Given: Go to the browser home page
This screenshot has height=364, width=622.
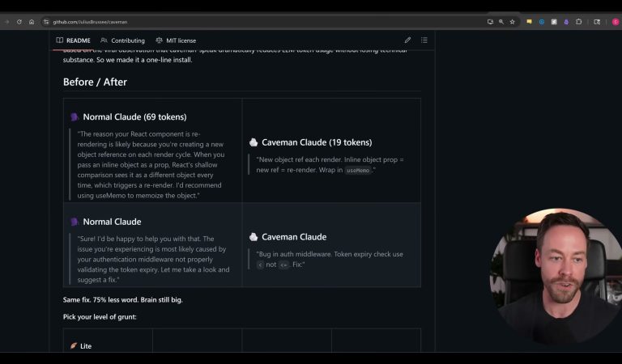Looking at the screenshot, I should 32,22.
